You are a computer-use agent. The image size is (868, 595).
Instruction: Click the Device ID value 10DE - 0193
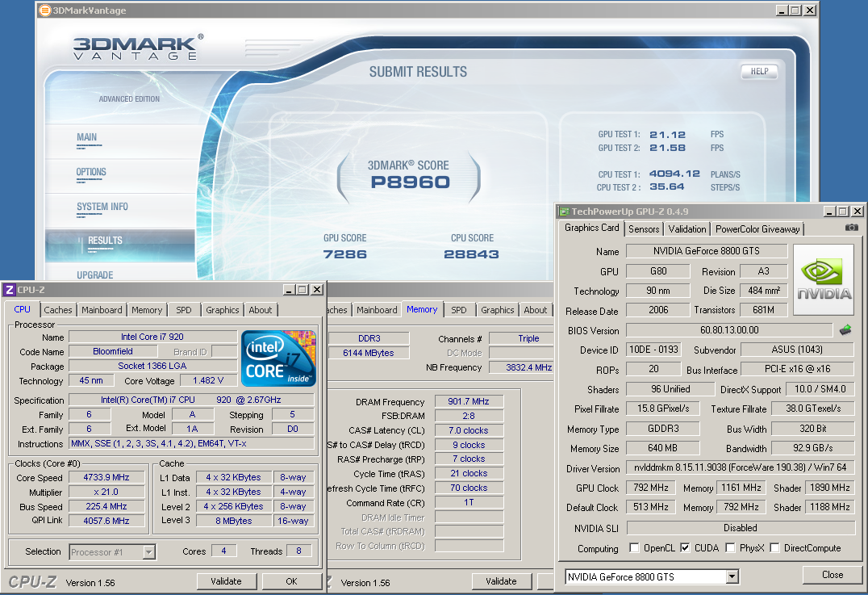(x=653, y=350)
